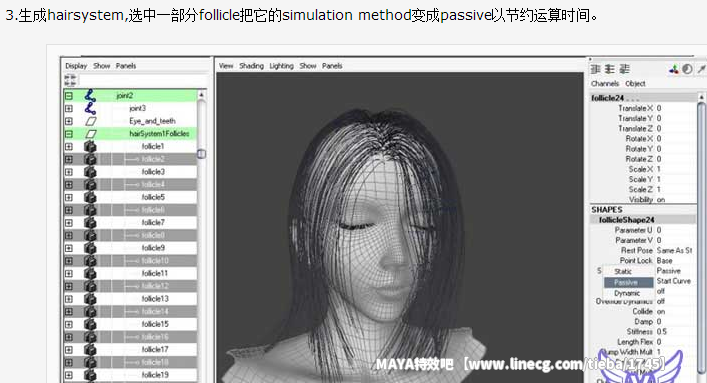
Task: Expand the follicle9 node
Action: click(69, 248)
